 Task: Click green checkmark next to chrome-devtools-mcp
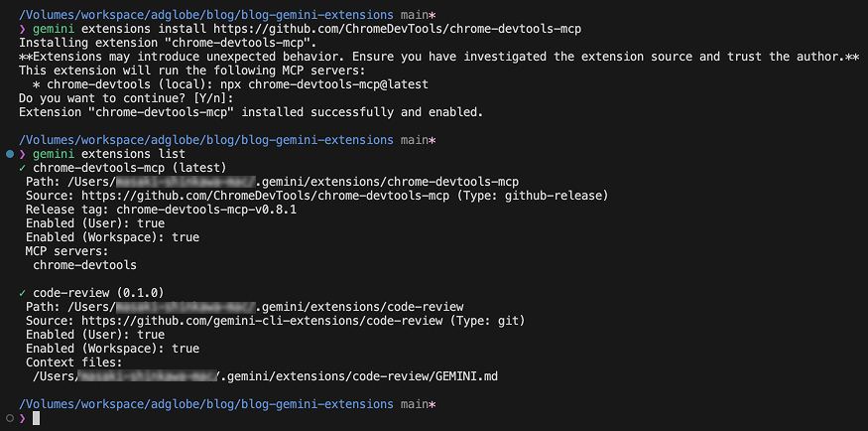point(22,167)
